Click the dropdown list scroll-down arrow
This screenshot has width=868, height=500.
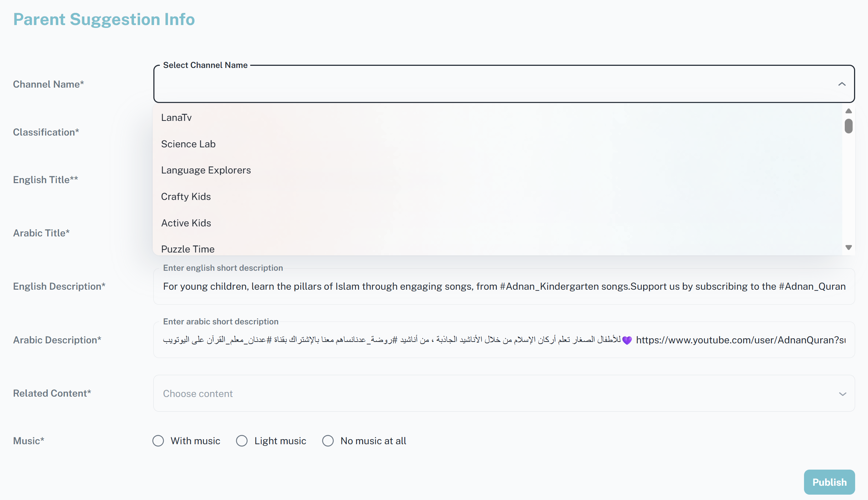click(x=849, y=247)
